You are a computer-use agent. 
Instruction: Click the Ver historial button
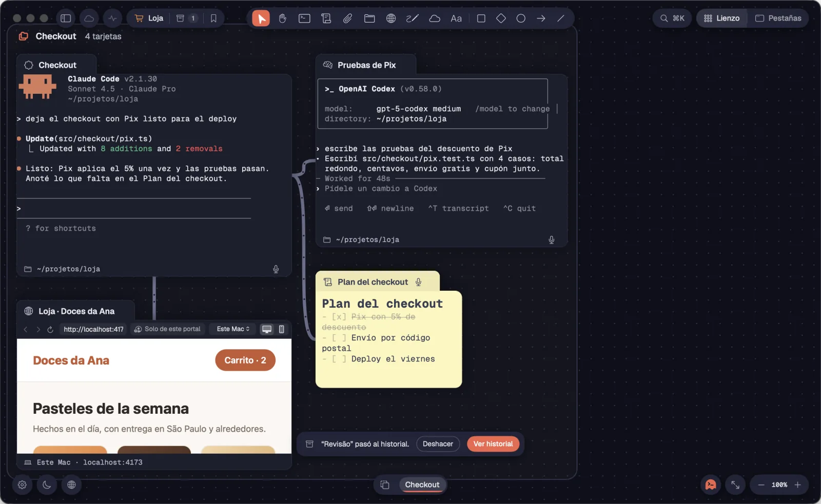(x=493, y=444)
